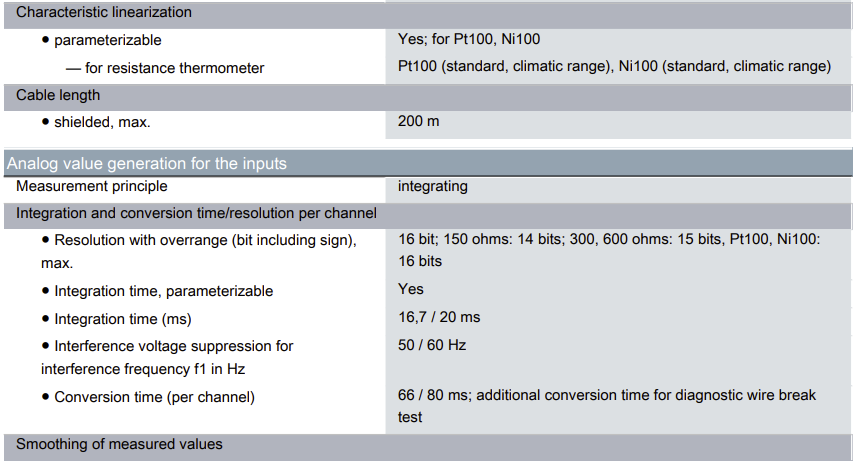Click the Cable length row heading

pyautogui.click(x=58, y=95)
